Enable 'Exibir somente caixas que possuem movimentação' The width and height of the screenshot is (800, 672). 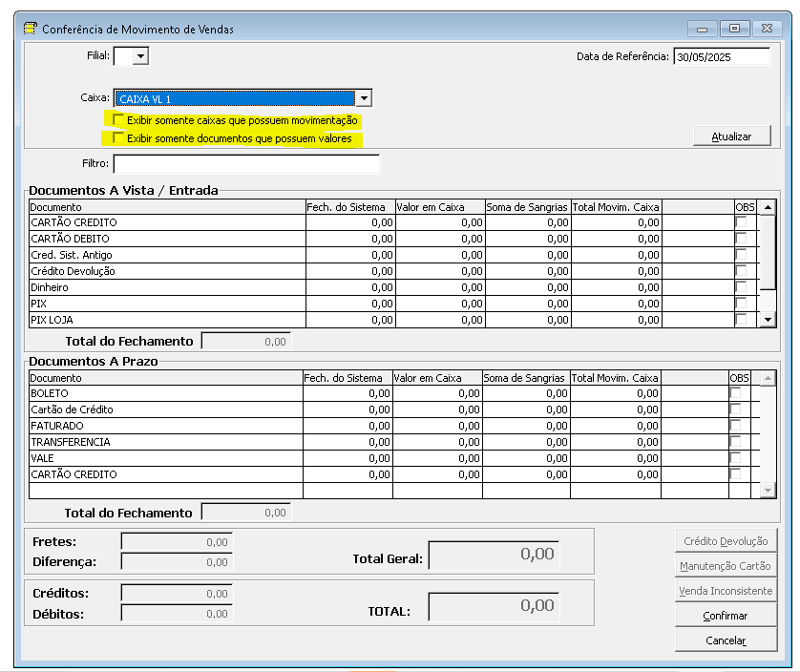pyautogui.click(x=118, y=120)
